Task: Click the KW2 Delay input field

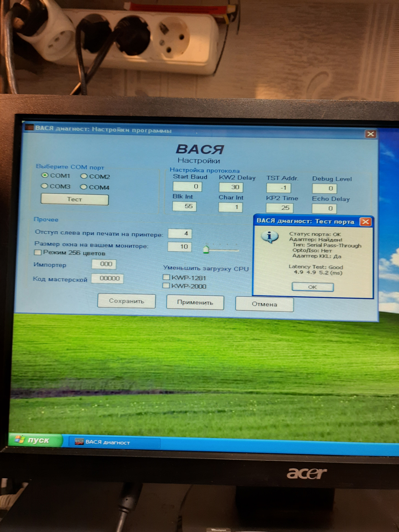Action: point(231,187)
